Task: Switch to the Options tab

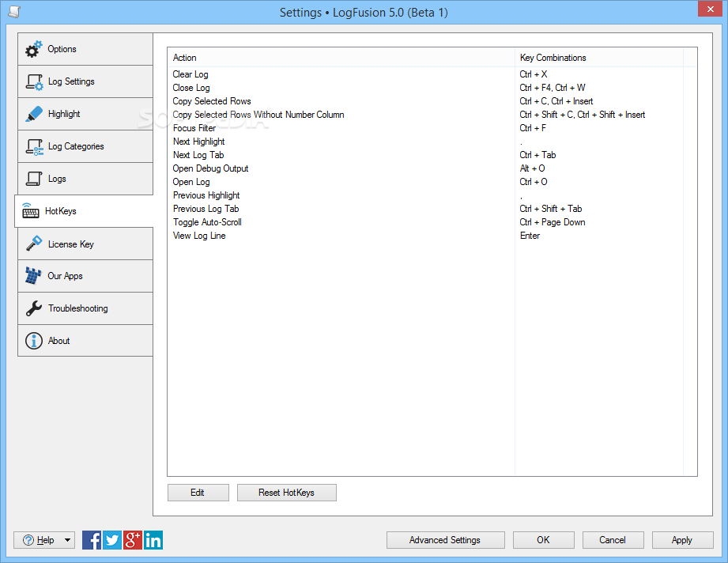Action: pyautogui.click(x=85, y=49)
